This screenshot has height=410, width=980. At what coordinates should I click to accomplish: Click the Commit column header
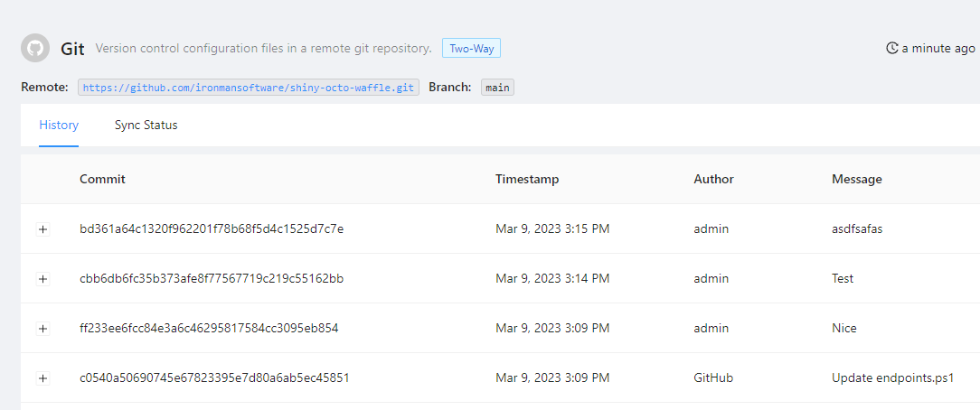click(x=102, y=179)
